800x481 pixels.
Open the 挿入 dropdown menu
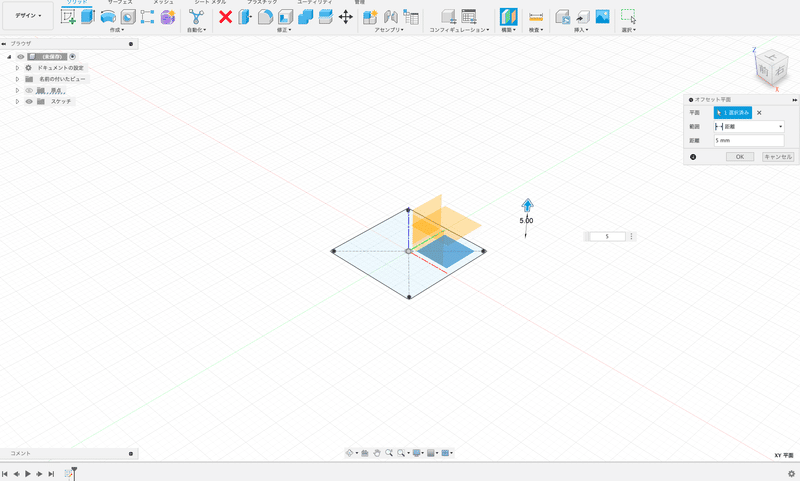(x=581, y=30)
